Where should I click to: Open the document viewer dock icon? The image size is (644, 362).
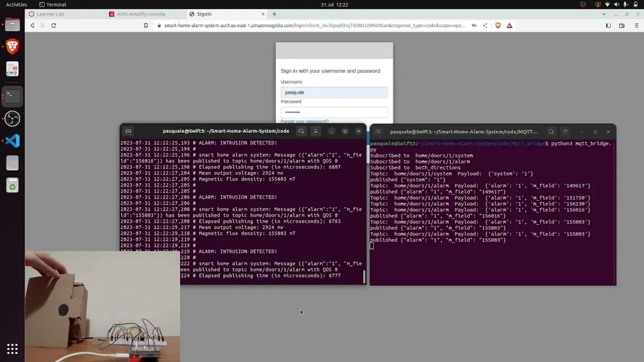pyautogui.click(x=12, y=69)
